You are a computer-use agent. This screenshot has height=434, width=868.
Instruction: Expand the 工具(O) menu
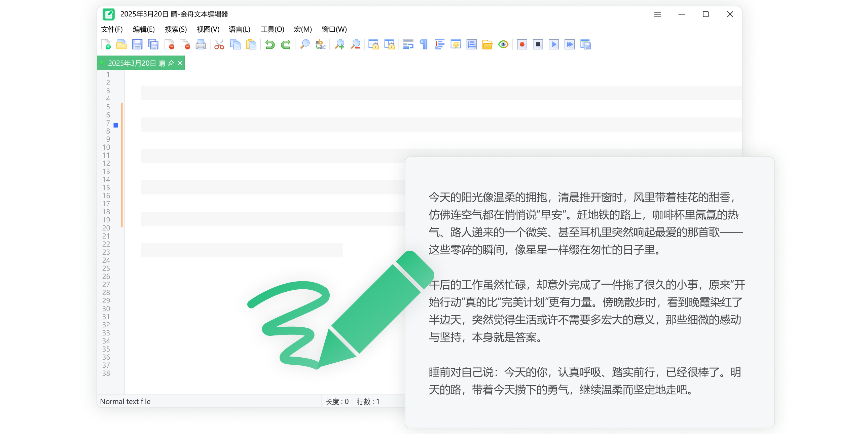tap(272, 29)
